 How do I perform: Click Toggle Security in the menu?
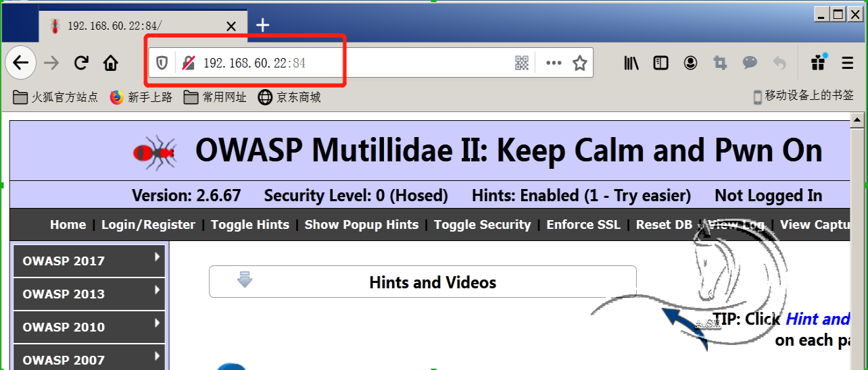[x=483, y=225]
